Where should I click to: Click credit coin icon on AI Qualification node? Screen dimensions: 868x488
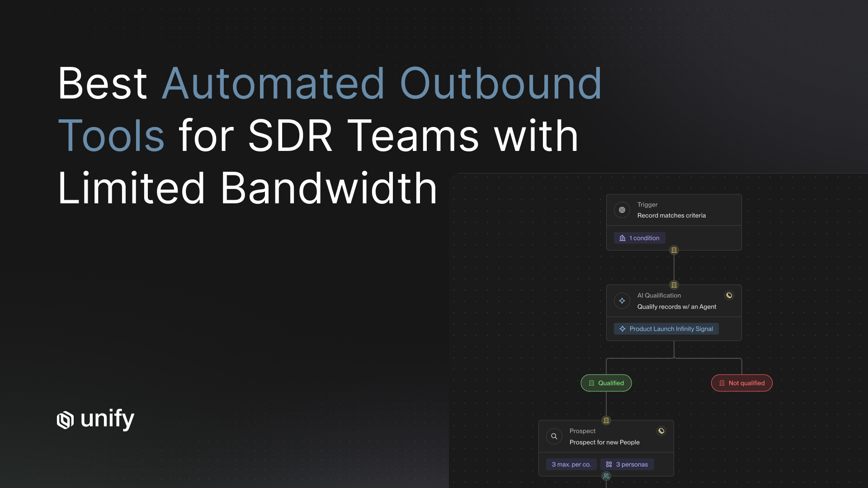pos(729,296)
